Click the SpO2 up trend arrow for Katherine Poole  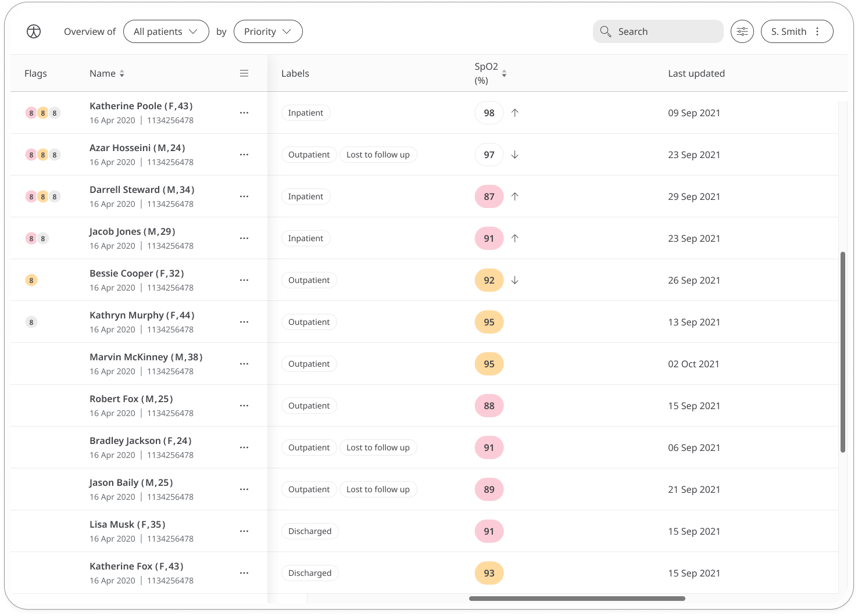point(515,113)
